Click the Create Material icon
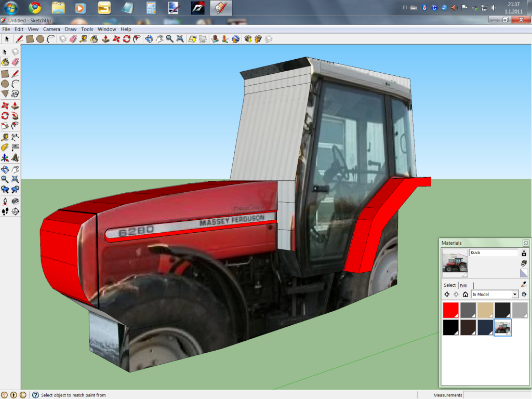The width and height of the screenshot is (532, 399). [x=524, y=263]
